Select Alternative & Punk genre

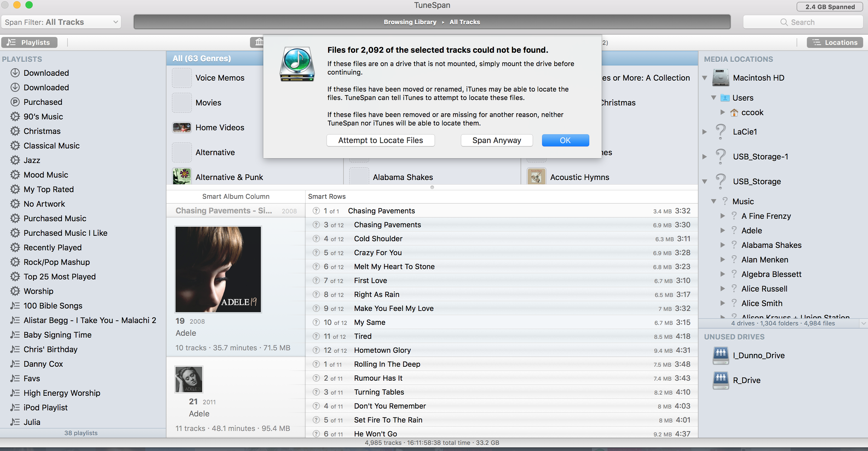pyautogui.click(x=229, y=177)
